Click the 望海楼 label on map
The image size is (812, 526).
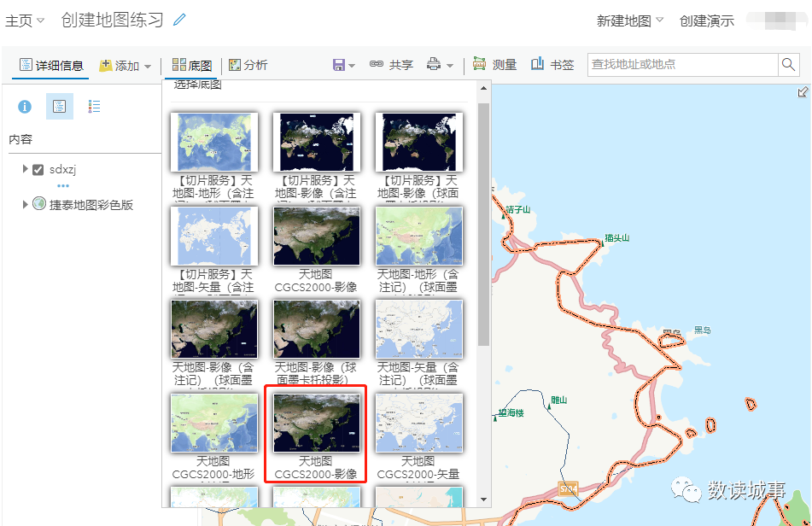tap(511, 412)
